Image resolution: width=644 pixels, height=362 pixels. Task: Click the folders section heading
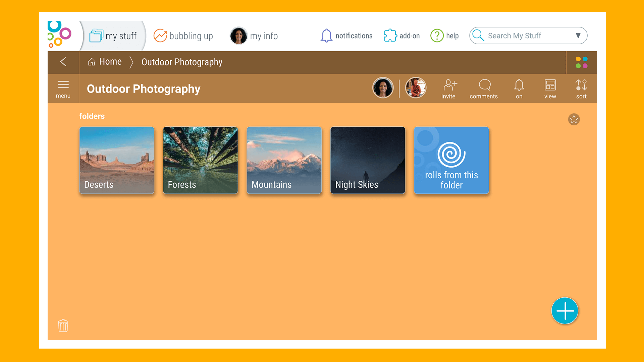coord(92,116)
